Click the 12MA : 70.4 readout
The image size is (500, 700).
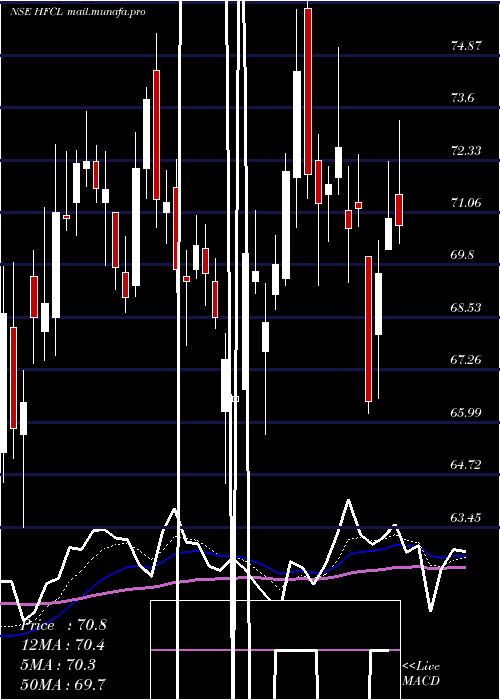pos(63,645)
